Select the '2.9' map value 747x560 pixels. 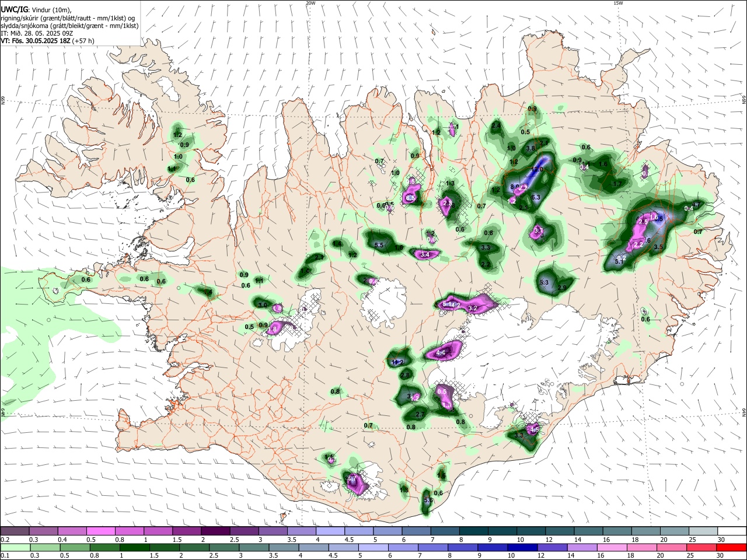563,288
